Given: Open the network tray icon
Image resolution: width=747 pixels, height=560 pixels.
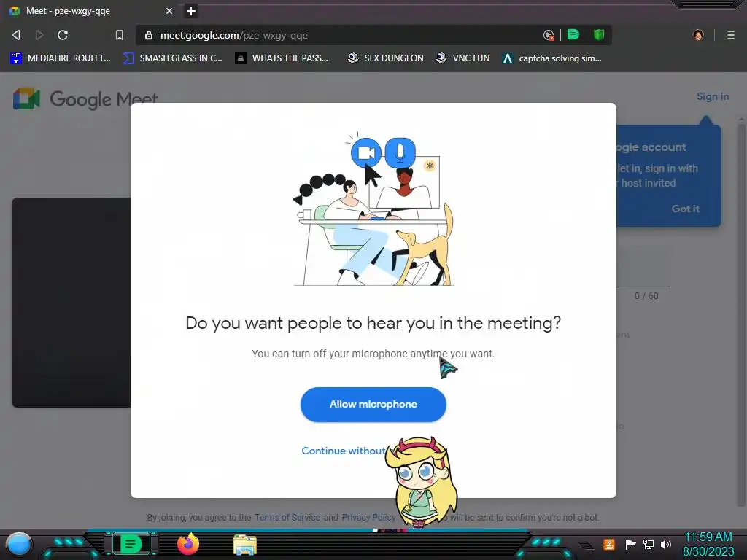Looking at the screenshot, I should click(648, 544).
